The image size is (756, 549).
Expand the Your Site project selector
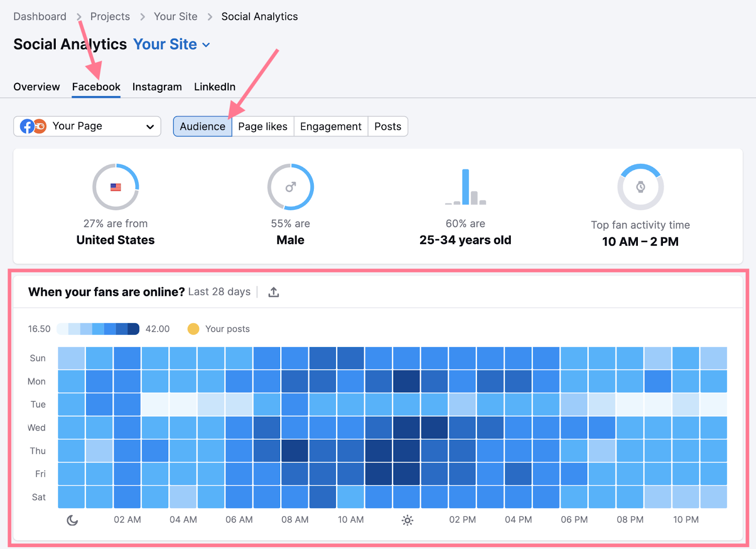[x=172, y=44]
